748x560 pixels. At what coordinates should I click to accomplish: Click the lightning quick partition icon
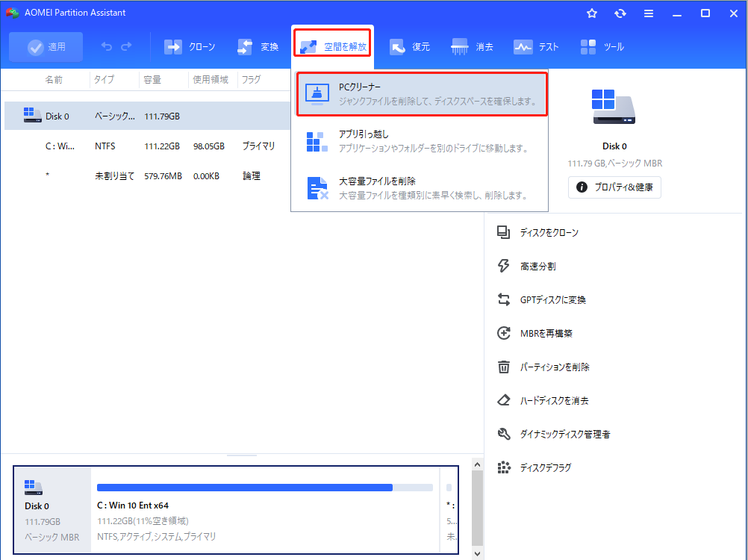pos(504,266)
